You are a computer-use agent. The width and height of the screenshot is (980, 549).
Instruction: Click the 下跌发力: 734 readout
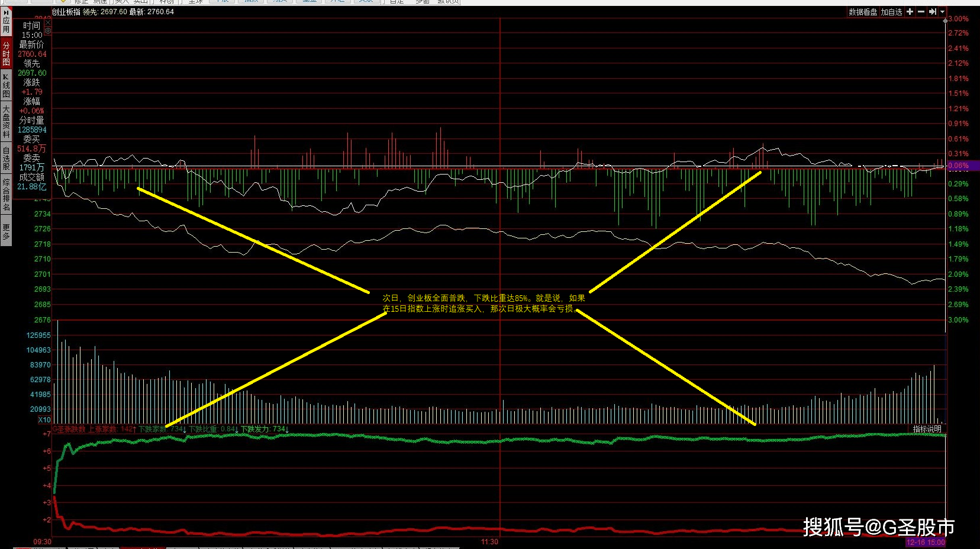click(x=265, y=429)
